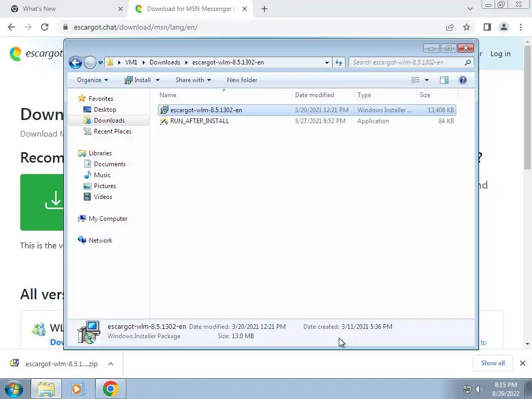Image resolution: width=532 pixels, height=399 pixels.
Task: Click the Install toolbar button
Action: (x=138, y=80)
